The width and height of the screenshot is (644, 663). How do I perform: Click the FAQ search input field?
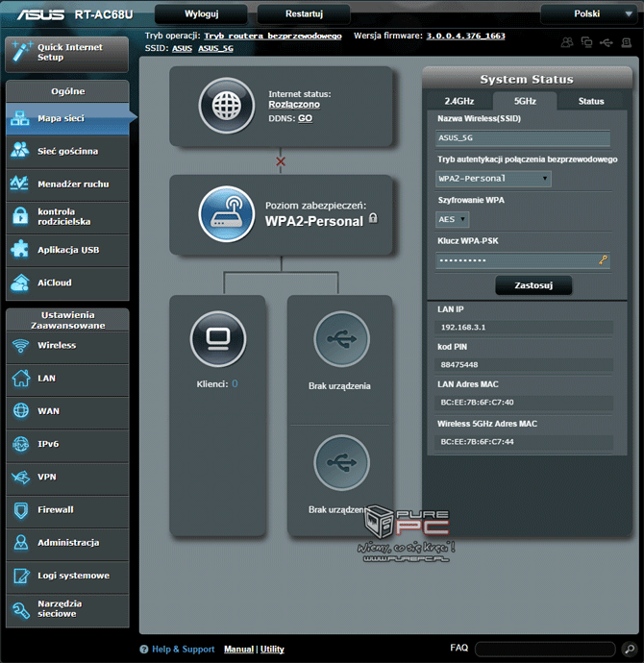[545, 649]
